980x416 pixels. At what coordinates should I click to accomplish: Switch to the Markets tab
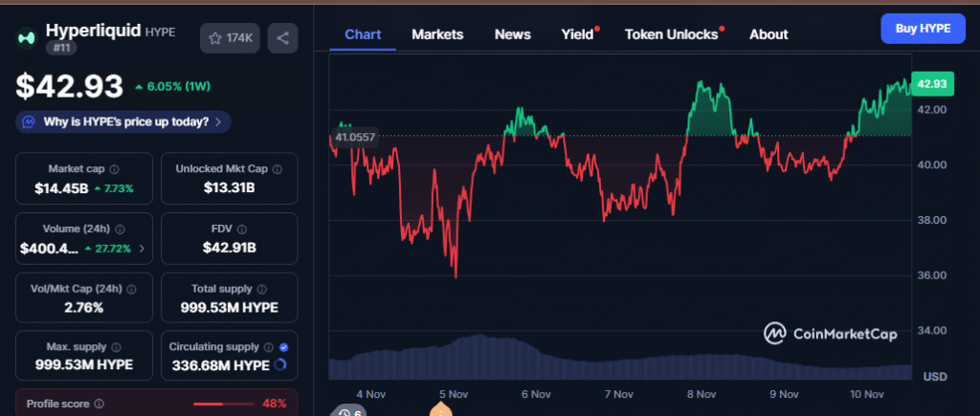[x=437, y=34]
